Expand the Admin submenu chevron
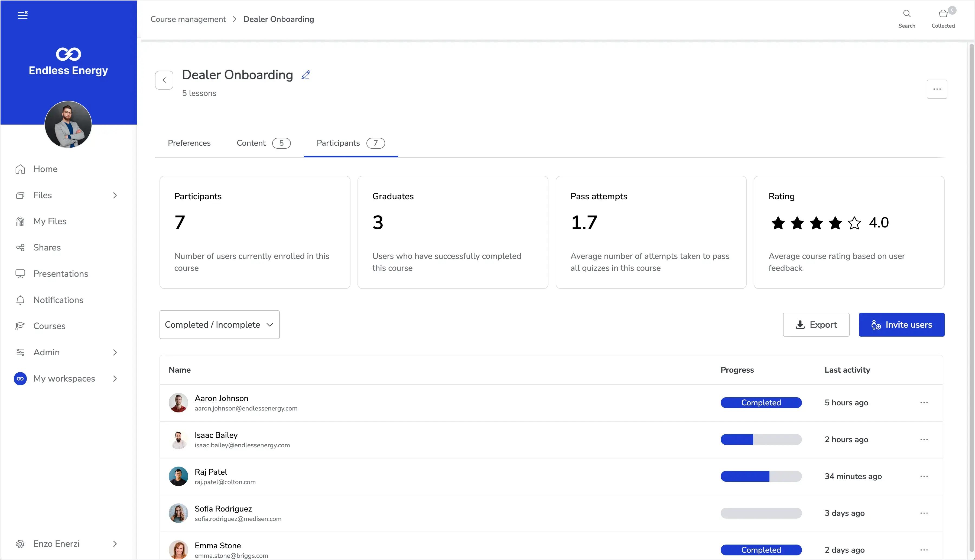The height and width of the screenshot is (560, 975). point(115,352)
